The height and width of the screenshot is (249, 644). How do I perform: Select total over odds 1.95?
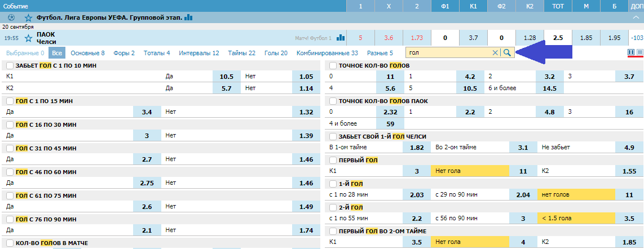[615, 38]
